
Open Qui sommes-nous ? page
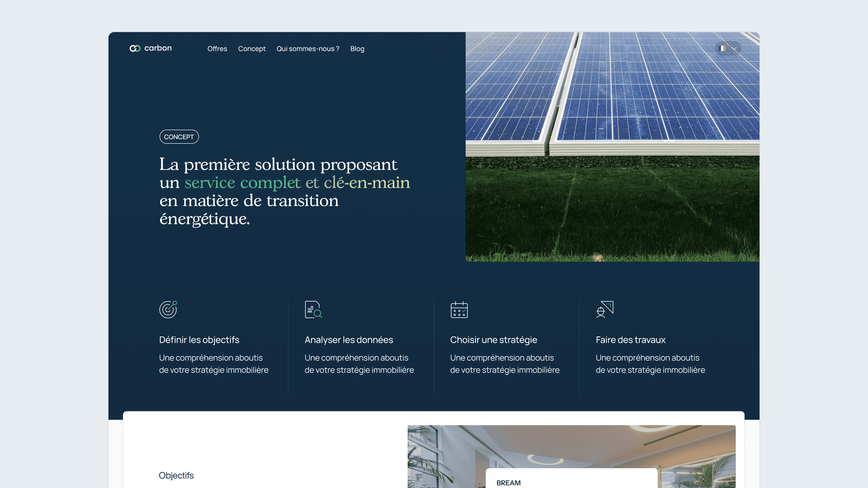click(308, 49)
